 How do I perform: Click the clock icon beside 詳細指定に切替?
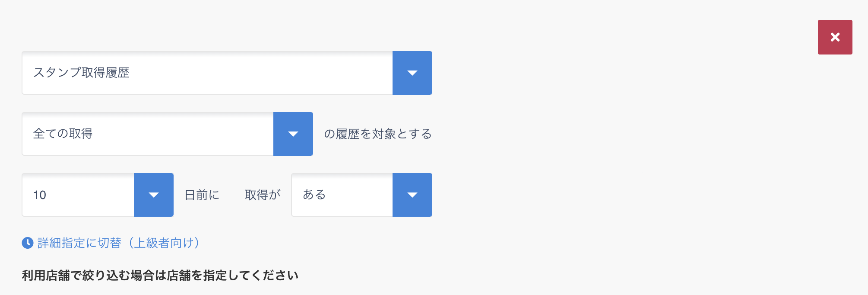coord(28,243)
